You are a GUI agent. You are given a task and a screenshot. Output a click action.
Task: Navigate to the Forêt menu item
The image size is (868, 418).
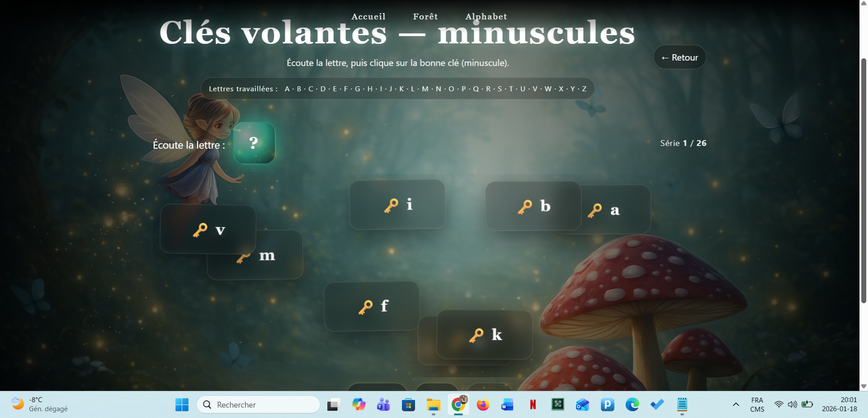(425, 17)
